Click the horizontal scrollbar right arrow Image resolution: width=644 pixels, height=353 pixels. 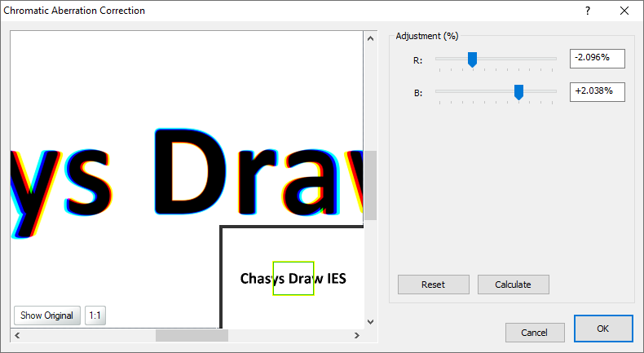356,335
